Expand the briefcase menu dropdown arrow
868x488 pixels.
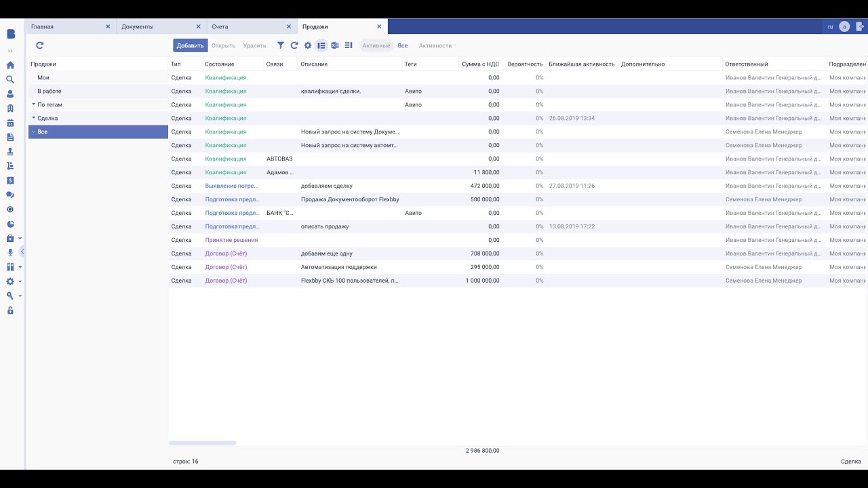tap(20, 239)
